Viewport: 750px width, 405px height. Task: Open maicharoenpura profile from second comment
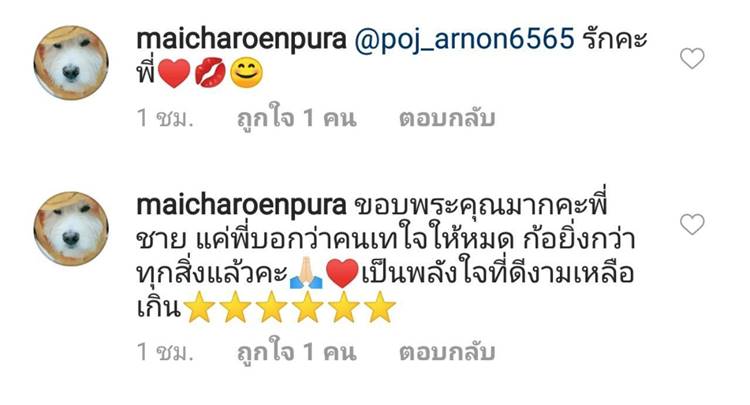[x=241, y=205]
